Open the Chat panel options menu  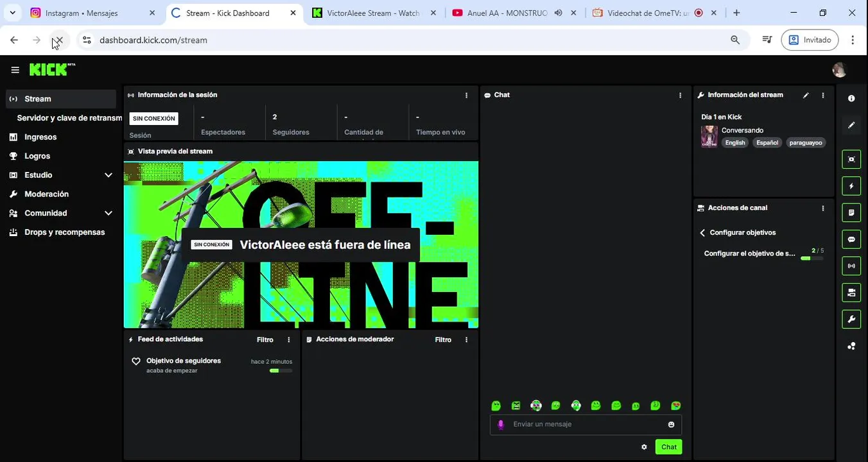(681, 95)
